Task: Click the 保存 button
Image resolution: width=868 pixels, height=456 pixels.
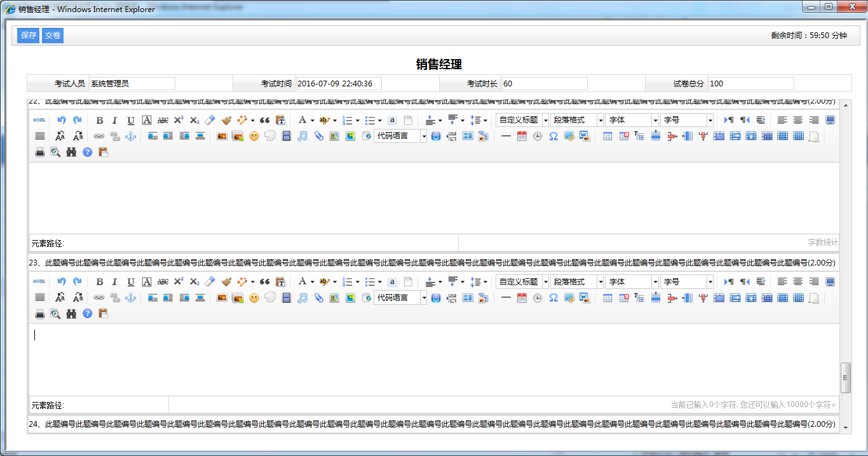Action: (29, 36)
